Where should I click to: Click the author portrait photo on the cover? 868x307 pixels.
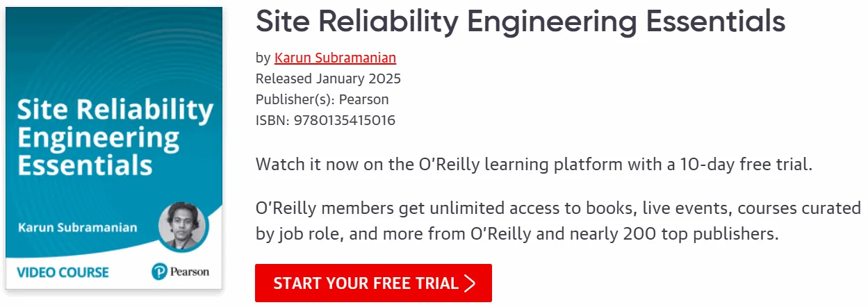(183, 226)
